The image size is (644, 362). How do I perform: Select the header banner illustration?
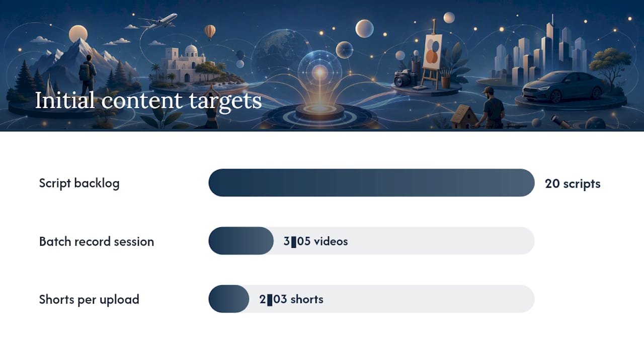click(x=322, y=65)
